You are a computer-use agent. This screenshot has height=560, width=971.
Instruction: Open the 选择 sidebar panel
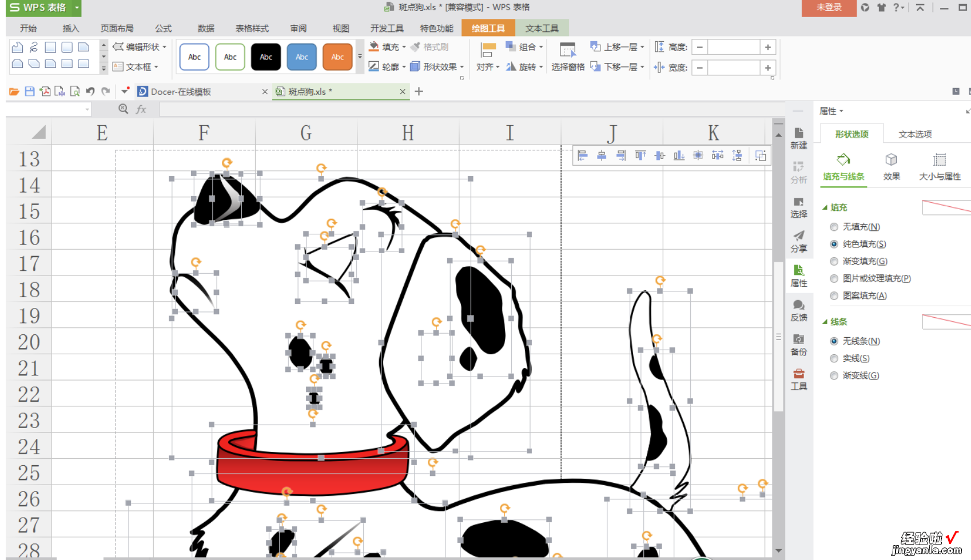click(799, 207)
